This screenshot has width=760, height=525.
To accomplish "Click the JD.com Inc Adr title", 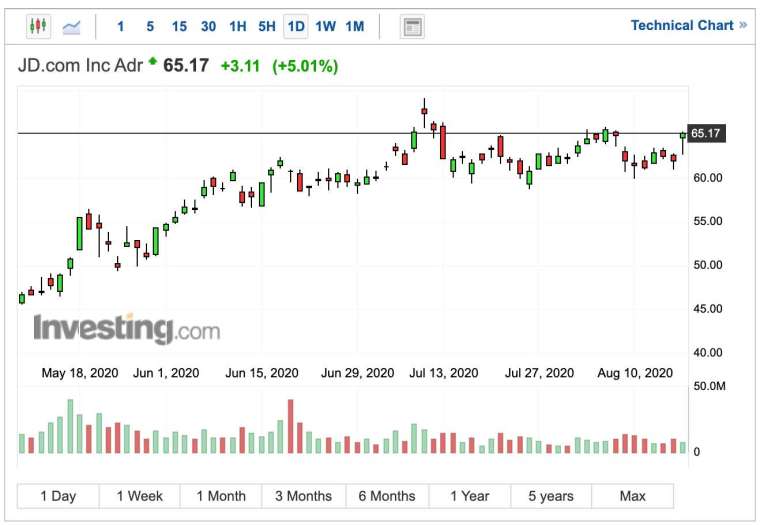I will [80, 65].
